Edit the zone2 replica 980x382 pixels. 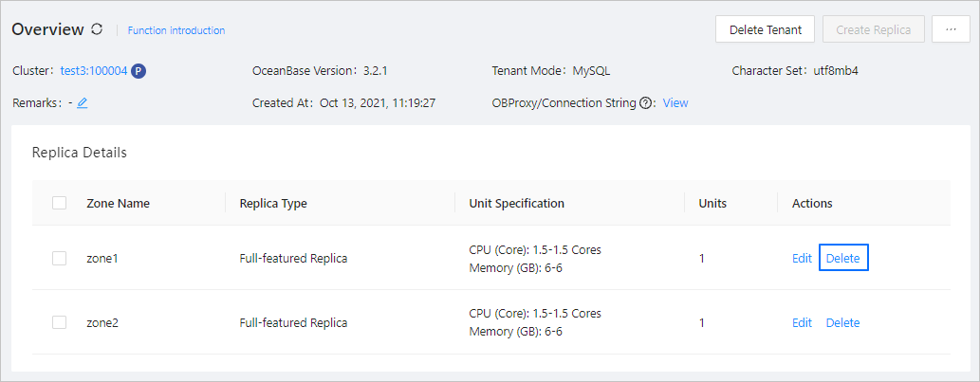click(x=802, y=322)
